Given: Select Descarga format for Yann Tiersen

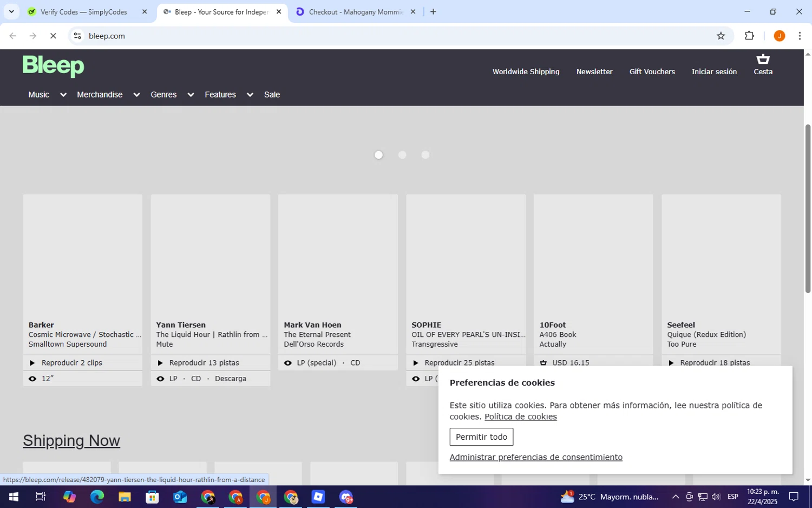Looking at the screenshot, I should coord(231,379).
